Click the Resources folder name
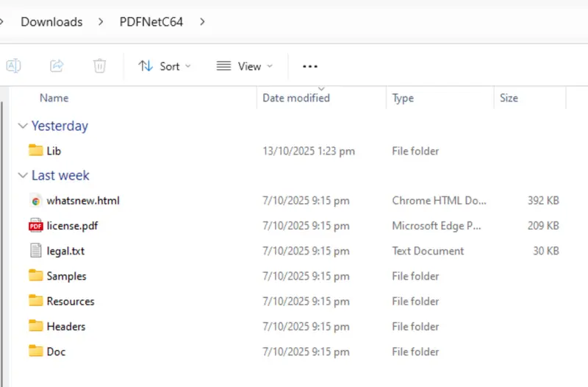 point(71,302)
